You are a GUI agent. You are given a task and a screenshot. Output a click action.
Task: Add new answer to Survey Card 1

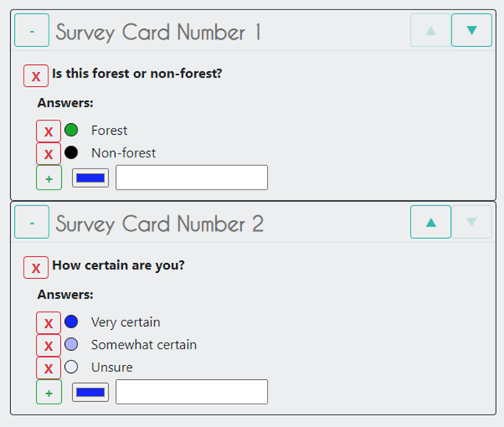49,178
